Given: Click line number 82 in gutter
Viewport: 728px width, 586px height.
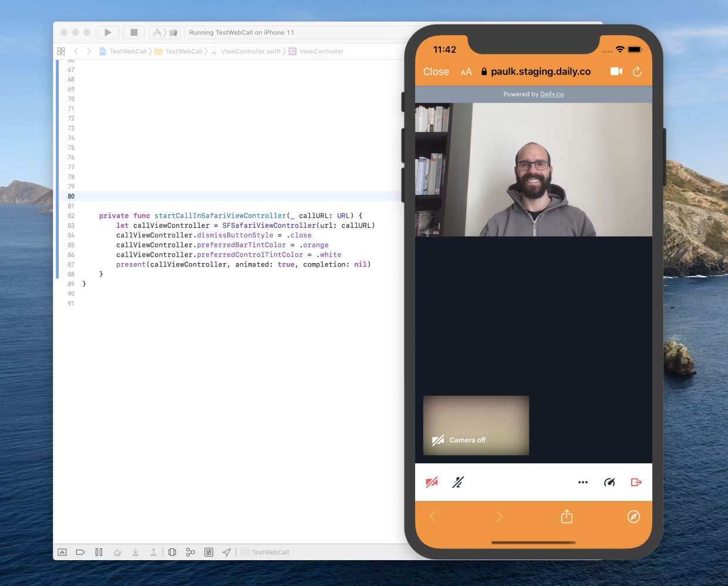Looking at the screenshot, I should pyautogui.click(x=71, y=216).
